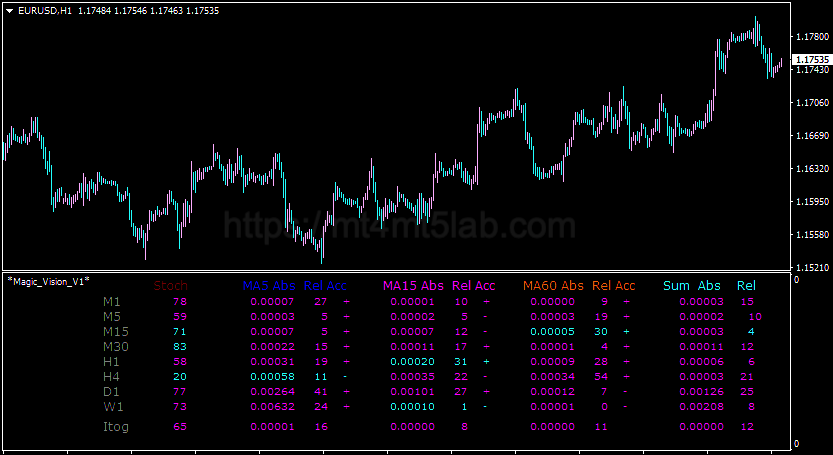Click MA5 Abs value 0.00264 in D1 row
The image size is (833, 455).
(273, 392)
